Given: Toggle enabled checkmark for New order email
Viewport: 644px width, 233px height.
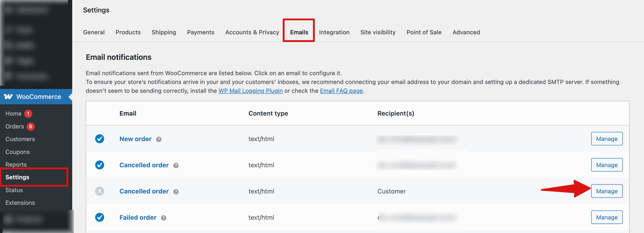Looking at the screenshot, I should point(100,139).
